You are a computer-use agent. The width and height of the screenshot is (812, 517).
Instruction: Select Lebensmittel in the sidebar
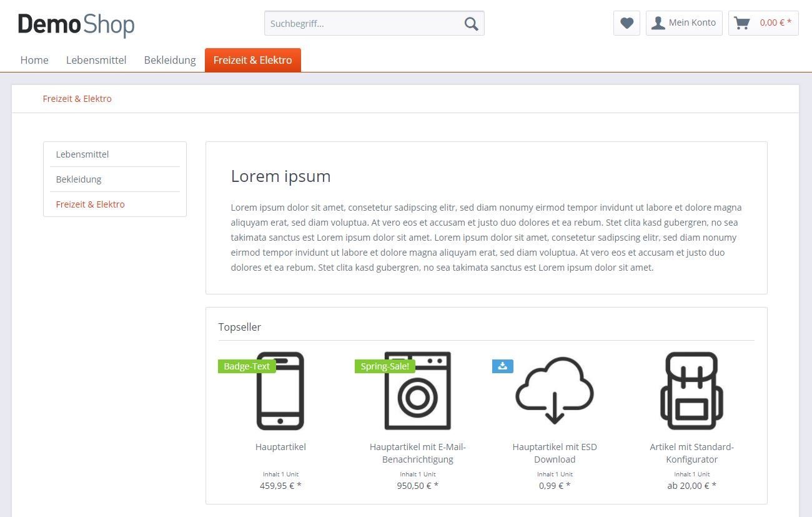point(115,154)
